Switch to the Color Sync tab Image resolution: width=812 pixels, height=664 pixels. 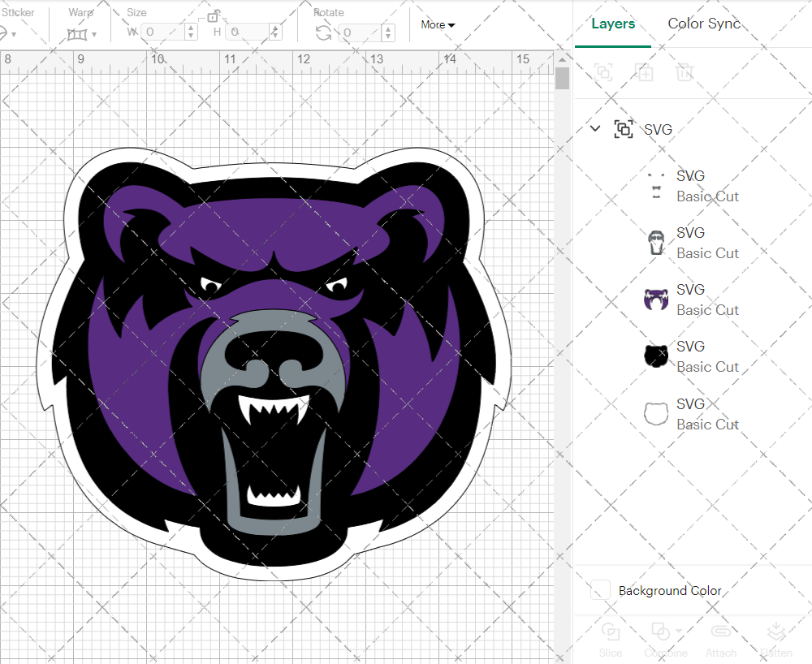pyautogui.click(x=703, y=24)
